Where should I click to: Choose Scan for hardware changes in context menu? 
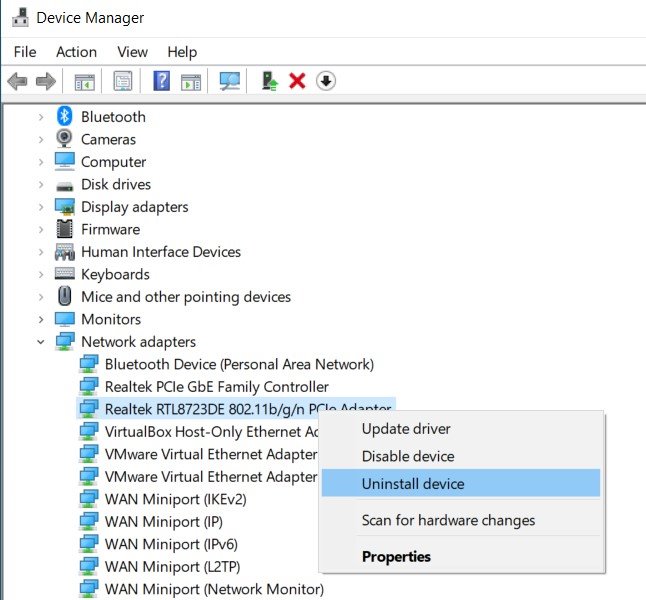[461, 520]
